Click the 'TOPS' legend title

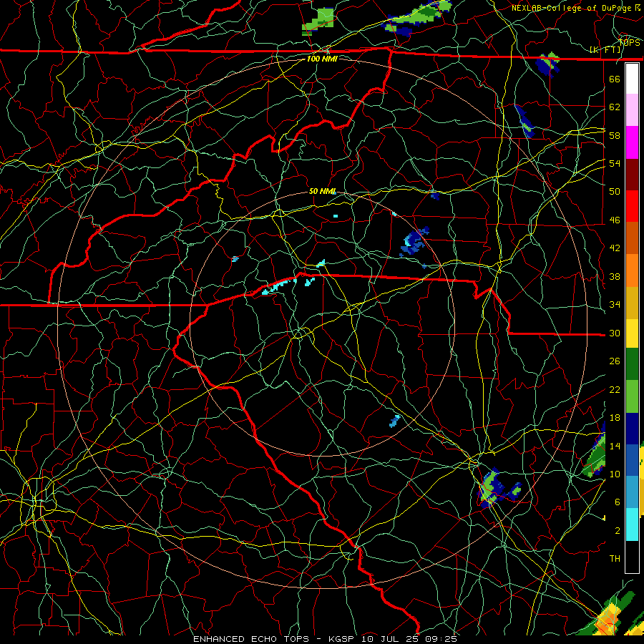coord(629,43)
